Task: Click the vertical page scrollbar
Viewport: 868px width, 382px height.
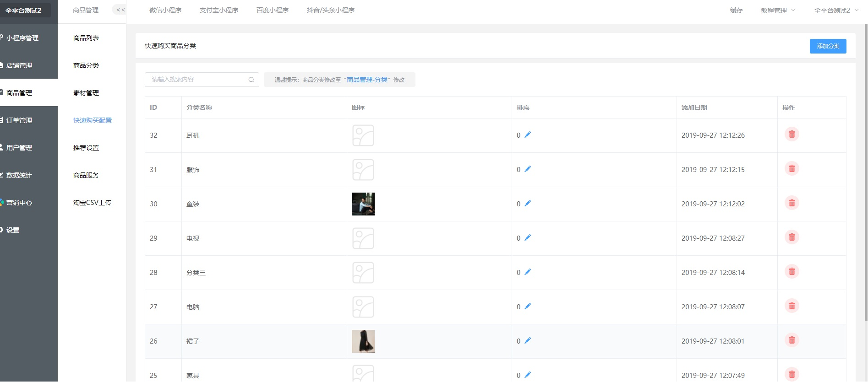Action: [x=865, y=172]
